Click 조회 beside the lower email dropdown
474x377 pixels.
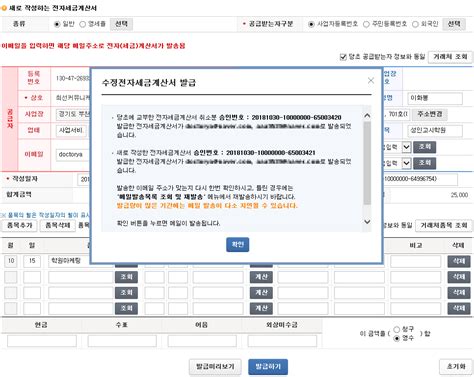click(x=424, y=163)
